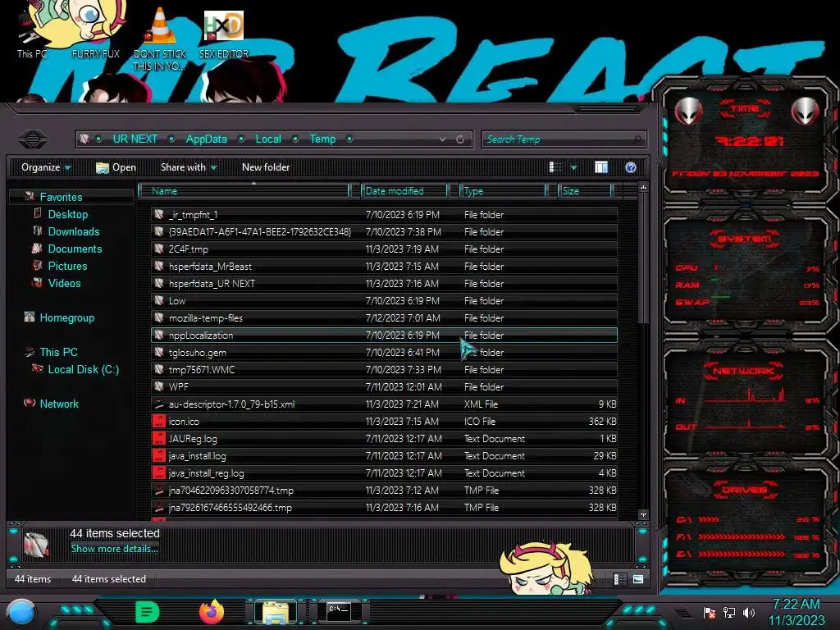
Task: Open the Organize menu
Action: coord(46,167)
